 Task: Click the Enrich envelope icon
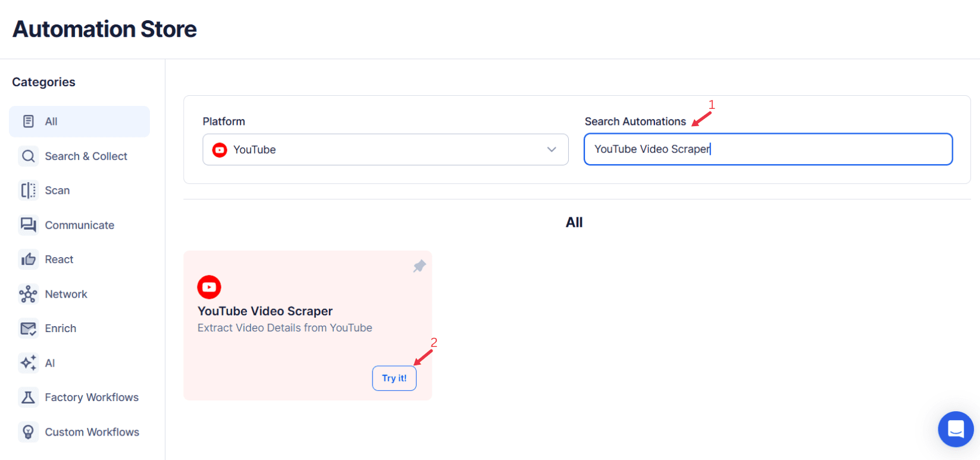[28, 328]
